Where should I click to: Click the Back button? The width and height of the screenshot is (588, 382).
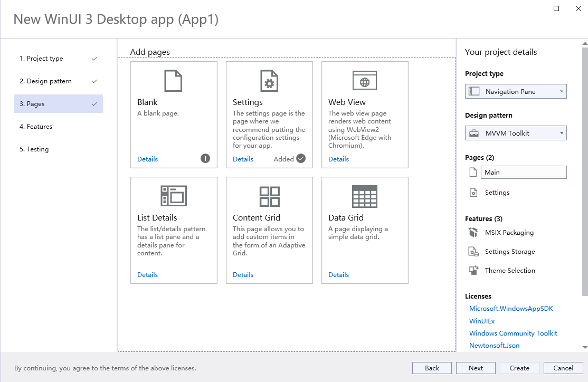click(x=432, y=368)
